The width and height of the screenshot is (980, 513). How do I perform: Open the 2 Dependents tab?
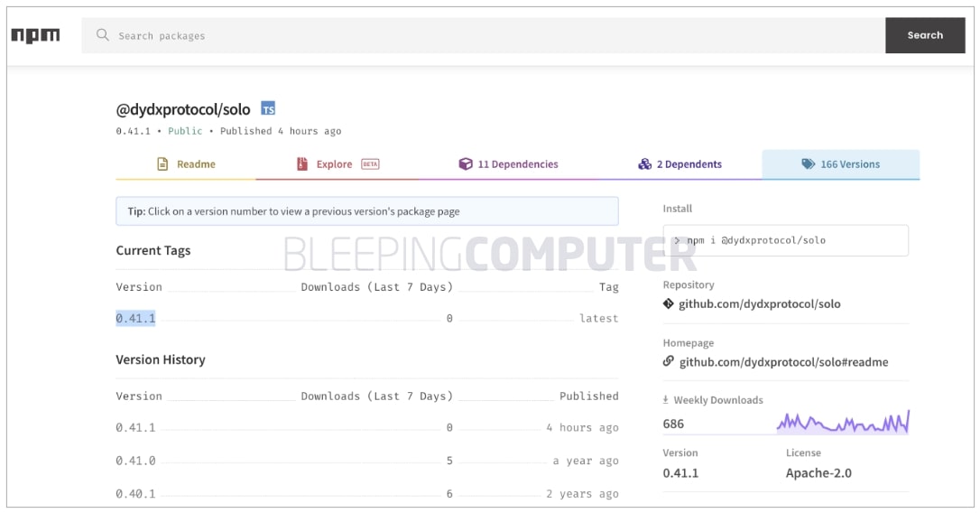(680, 163)
